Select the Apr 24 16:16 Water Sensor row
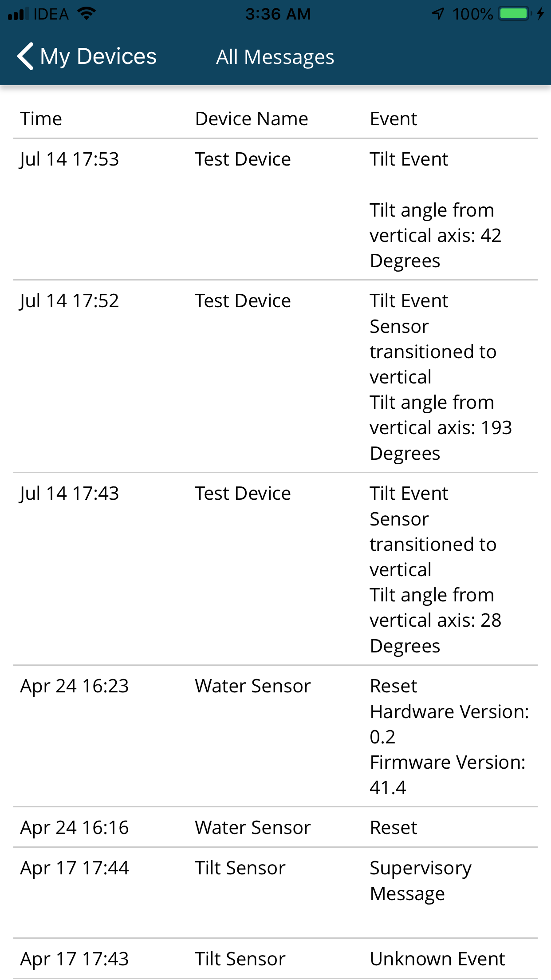 (x=275, y=827)
